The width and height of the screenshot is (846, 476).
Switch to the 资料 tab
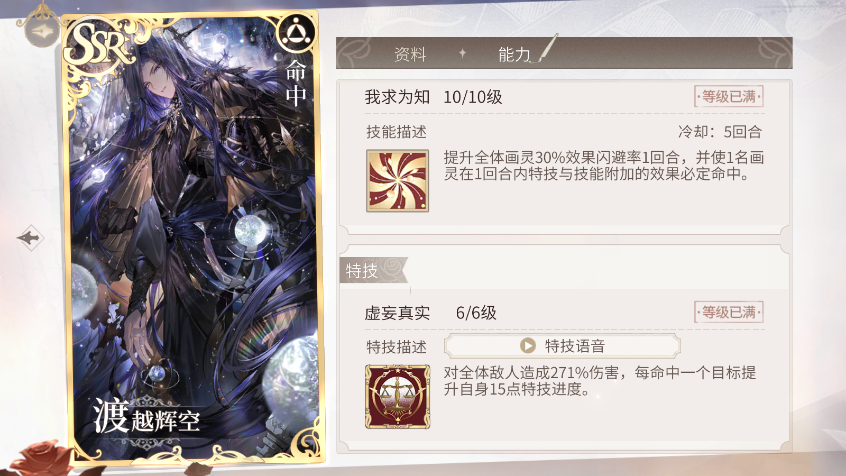pyautogui.click(x=410, y=54)
